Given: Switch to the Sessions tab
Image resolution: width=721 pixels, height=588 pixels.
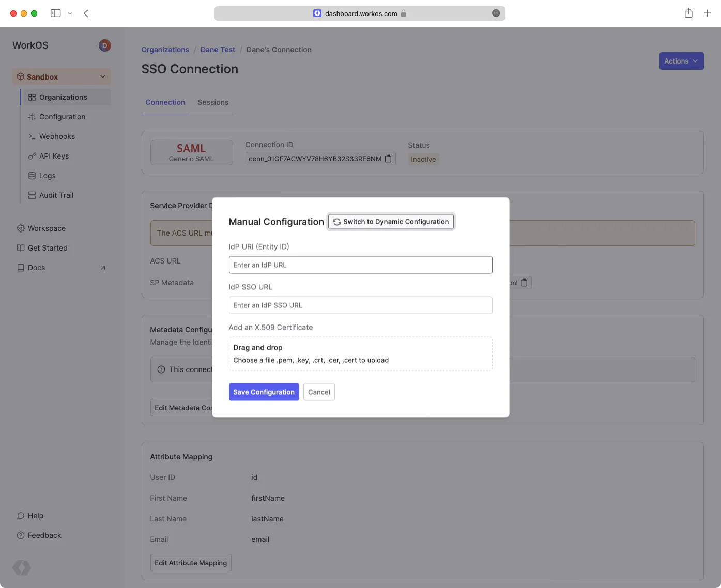Looking at the screenshot, I should click(x=213, y=102).
